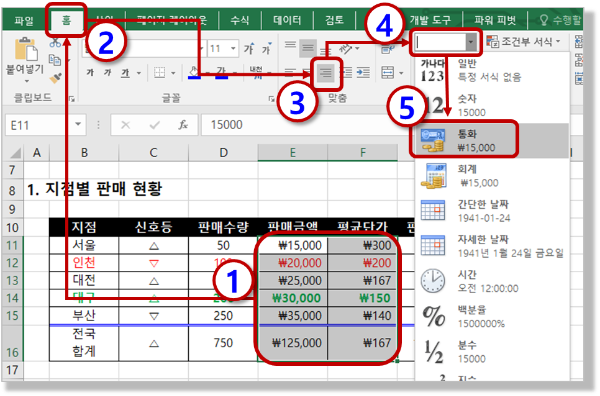This screenshot has height=396, width=600.
Task: Click the Decrease Indent icon
Action: tap(346, 72)
